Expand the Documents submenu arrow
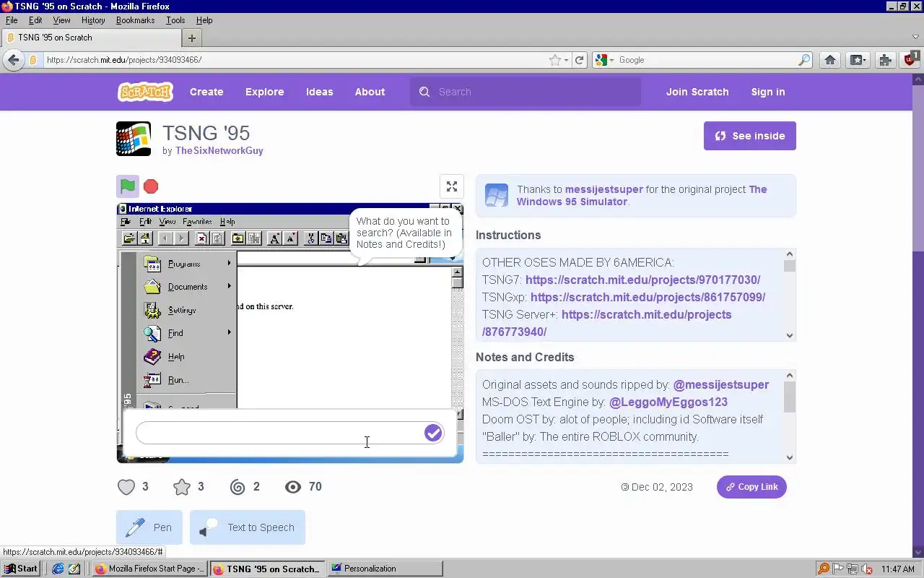Viewport: 924px width, 578px height. coord(229,287)
